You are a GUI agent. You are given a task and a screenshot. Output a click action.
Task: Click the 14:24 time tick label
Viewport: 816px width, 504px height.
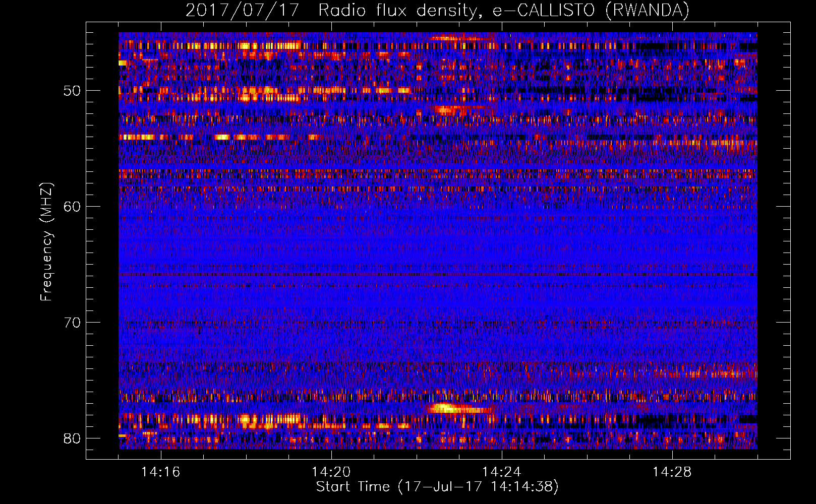click(x=501, y=472)
